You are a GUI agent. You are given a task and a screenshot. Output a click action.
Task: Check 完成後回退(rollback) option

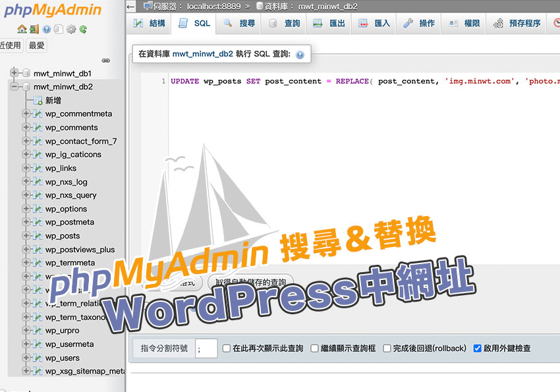(387, 349)
